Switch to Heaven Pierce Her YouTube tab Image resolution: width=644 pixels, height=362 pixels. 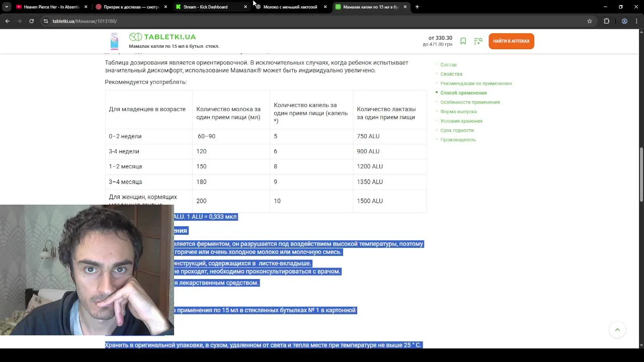(50, 7)
